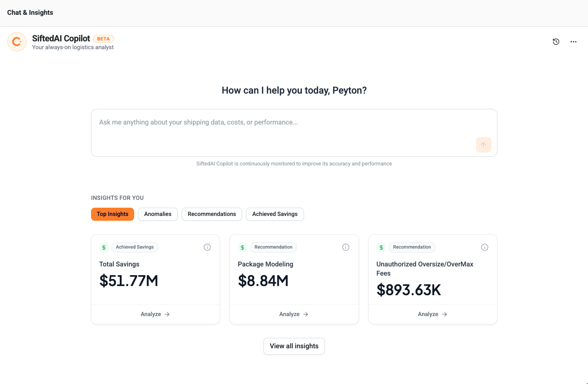Analyze the Unauthorized Oversize/OverMax Fees insight
Image resolution: width=588 pixels, height=384 pixels.
(433, 314)
